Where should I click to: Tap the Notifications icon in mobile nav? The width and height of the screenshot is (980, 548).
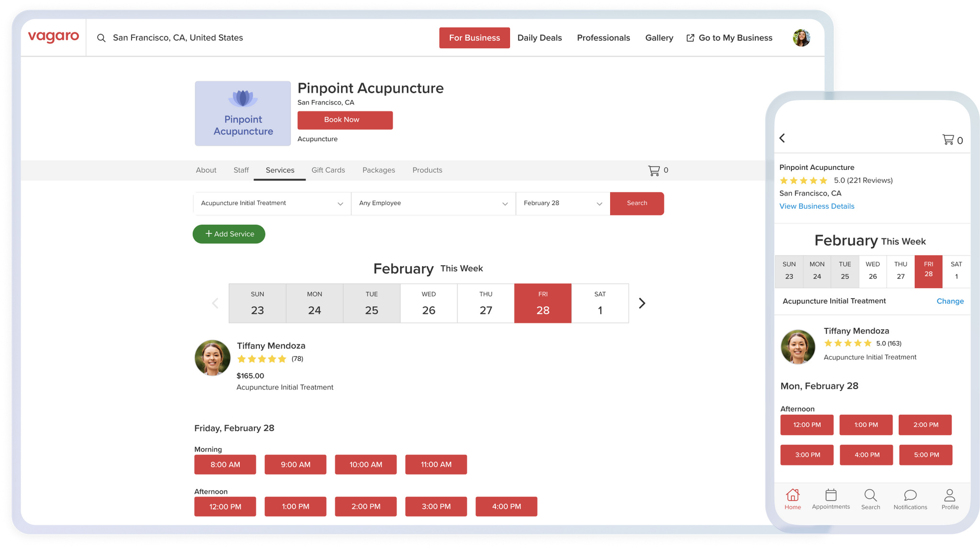tap(910, 499)
